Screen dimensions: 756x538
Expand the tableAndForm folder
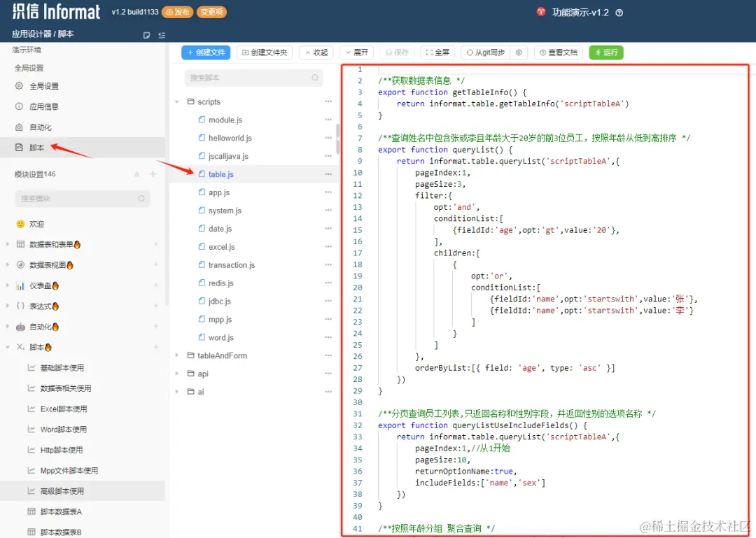coord(177,355)
